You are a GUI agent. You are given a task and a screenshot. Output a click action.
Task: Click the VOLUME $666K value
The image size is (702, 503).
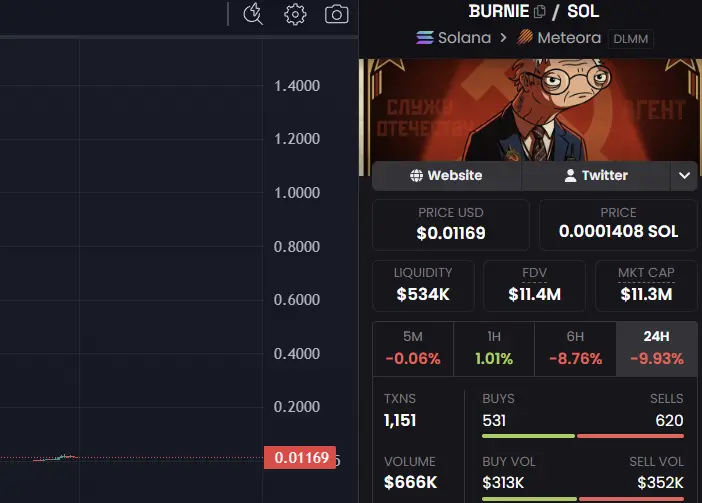coord(411,482)
